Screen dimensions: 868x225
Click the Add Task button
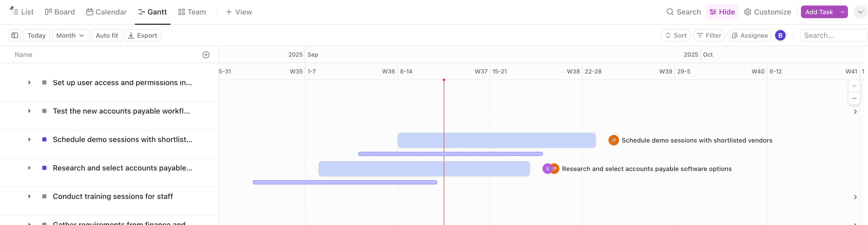point(819,12)
